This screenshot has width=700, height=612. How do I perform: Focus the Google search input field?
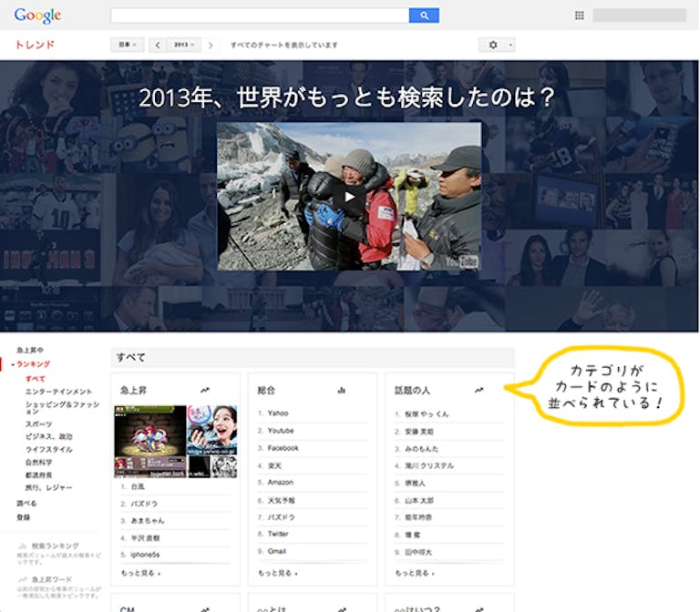259,15
